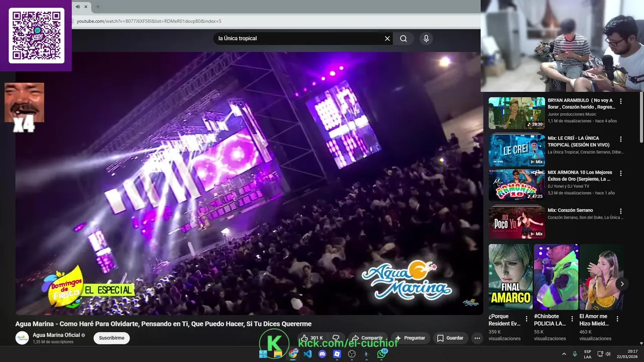The width and height of the screenshot is (644, 362).
Task: Click title 'BRYAN ARAMBULO ( No voy A llorar'
Action: (581, 104)
